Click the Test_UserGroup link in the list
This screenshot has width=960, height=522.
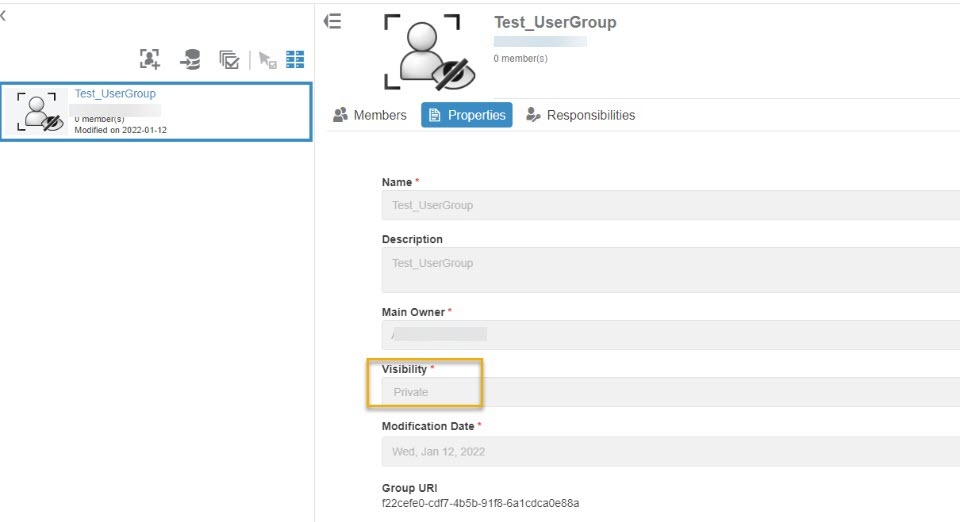click(115, 94)
